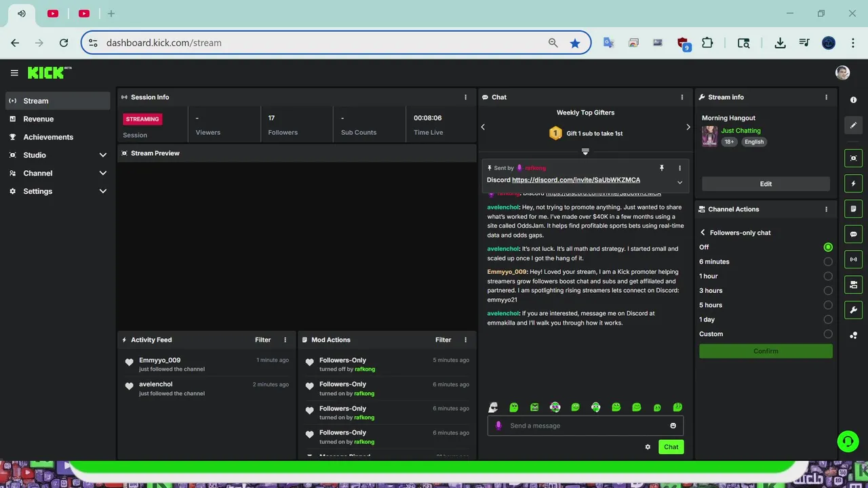Open Stream info panel three-dot options
868x488 pixels.
[826, 98]
